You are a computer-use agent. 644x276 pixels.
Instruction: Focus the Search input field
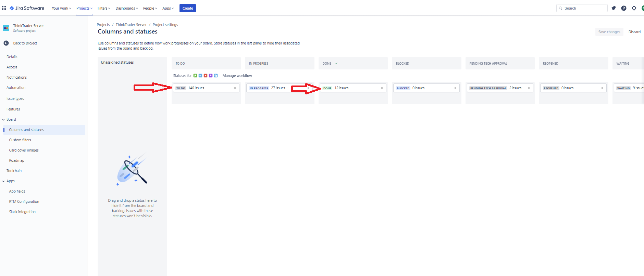582,8
